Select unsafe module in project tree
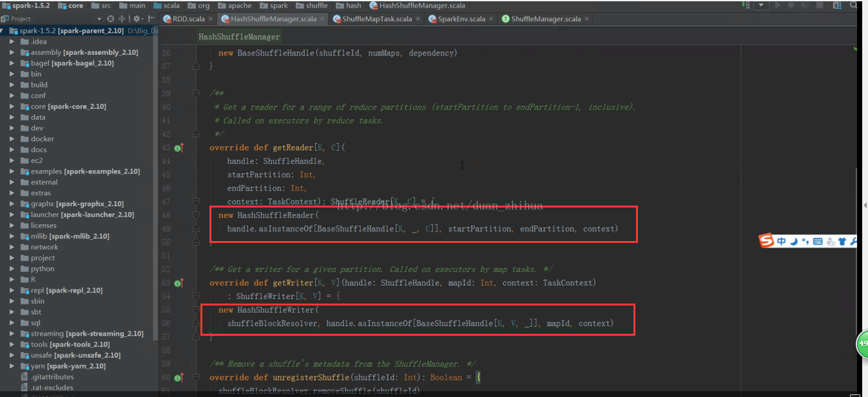868x397 pixels. point(75,355)
